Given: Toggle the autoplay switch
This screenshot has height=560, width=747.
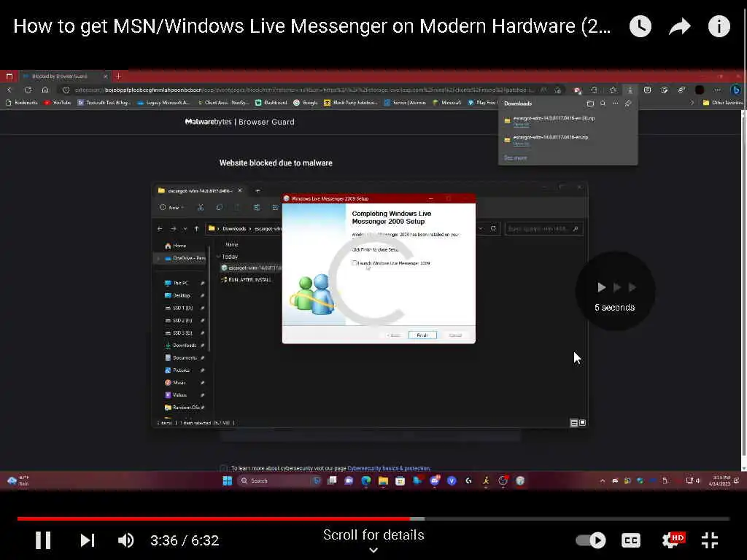Looking at the screenshot, I should point(591,540).
